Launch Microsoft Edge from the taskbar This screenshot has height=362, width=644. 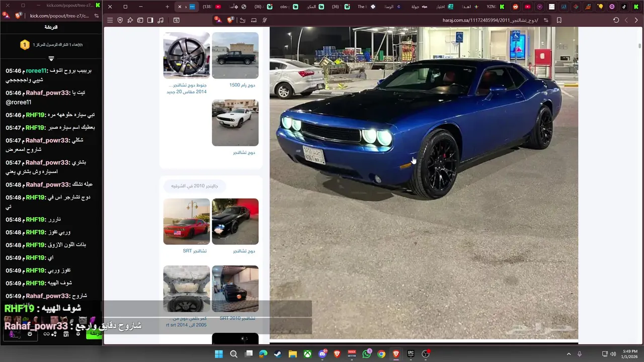(263, 354)
